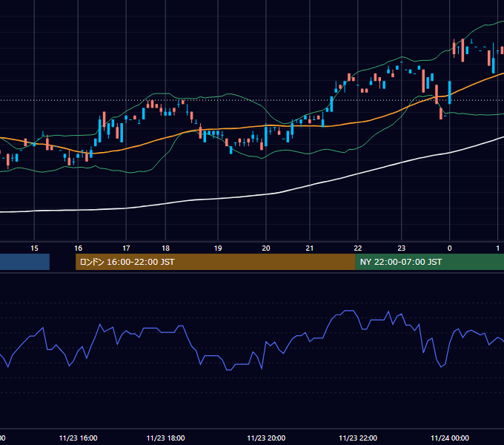504x445 pixels.
Task: Click hour label 18 on upper axis
Action: pos(165,248)
